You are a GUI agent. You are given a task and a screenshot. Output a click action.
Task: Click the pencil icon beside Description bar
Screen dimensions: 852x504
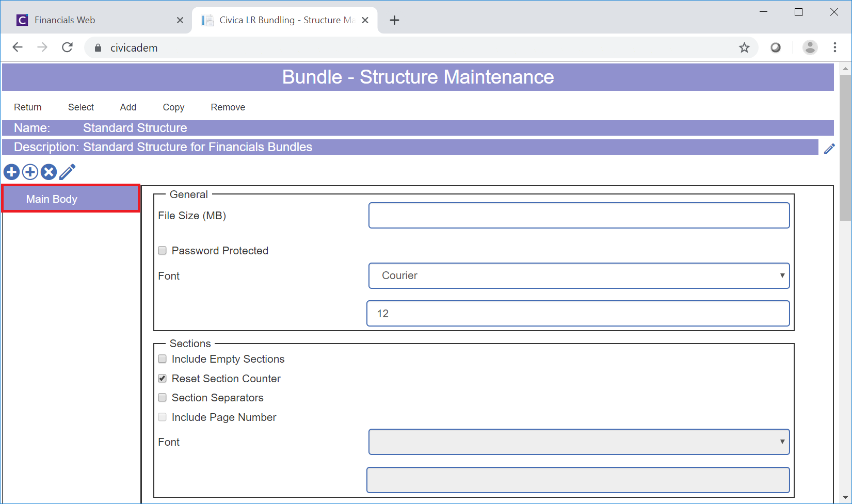[x=829, y=149]
